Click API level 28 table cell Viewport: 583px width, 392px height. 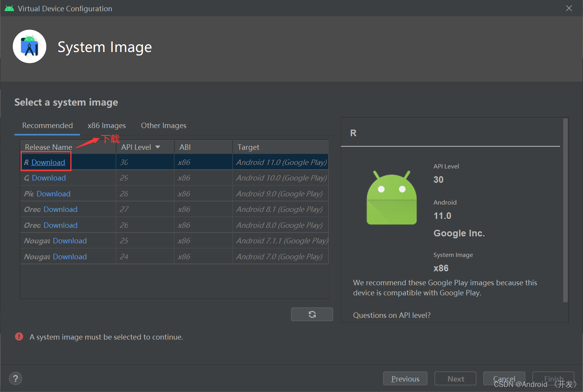[145, 194]
